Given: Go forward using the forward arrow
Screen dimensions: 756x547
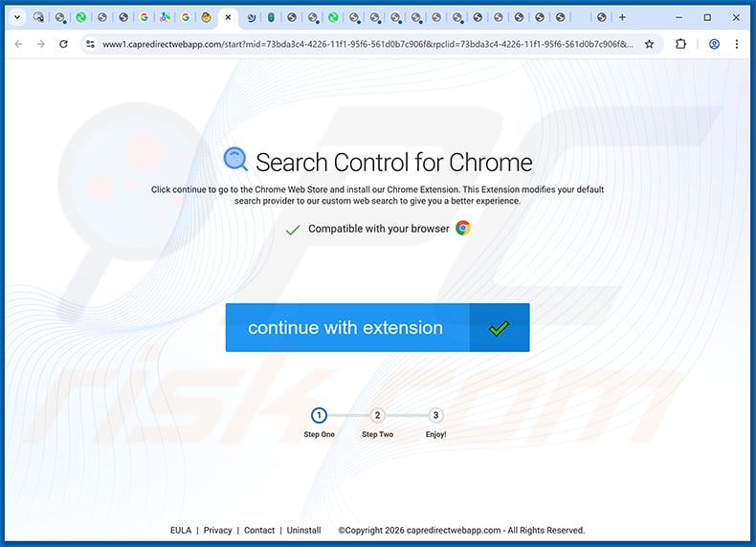Looking at the screenshot, I should [x=41, y=44].
